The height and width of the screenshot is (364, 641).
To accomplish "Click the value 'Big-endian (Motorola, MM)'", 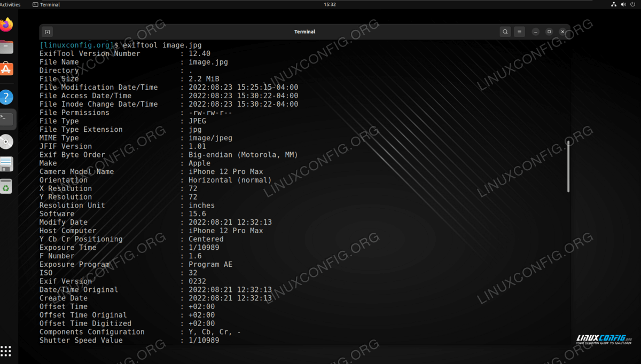I will pyautogui.click(x=244, y=155).
